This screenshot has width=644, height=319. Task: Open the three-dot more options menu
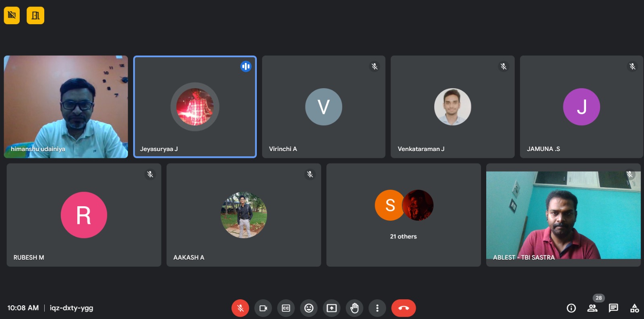[x=377, y=308]
